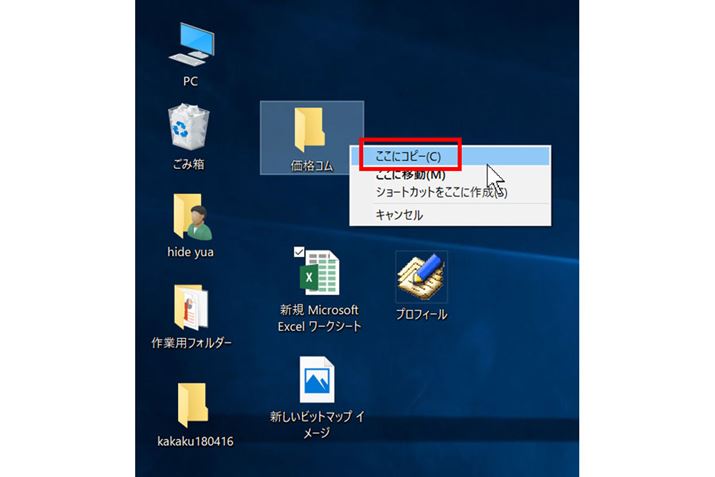Select the hide yua user folder icon
Image resolution: width=715 pixels, height=477 pixels.
point(192,218)
